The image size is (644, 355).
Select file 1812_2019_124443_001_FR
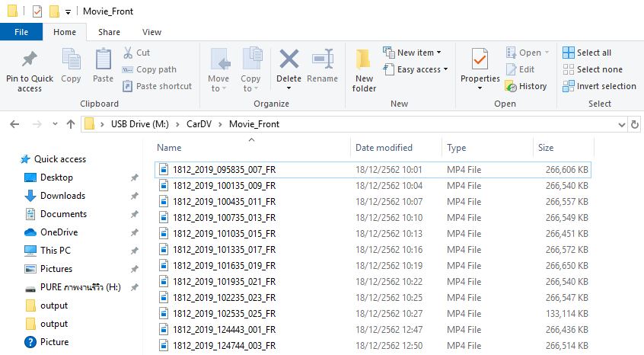tap(373, 330)
